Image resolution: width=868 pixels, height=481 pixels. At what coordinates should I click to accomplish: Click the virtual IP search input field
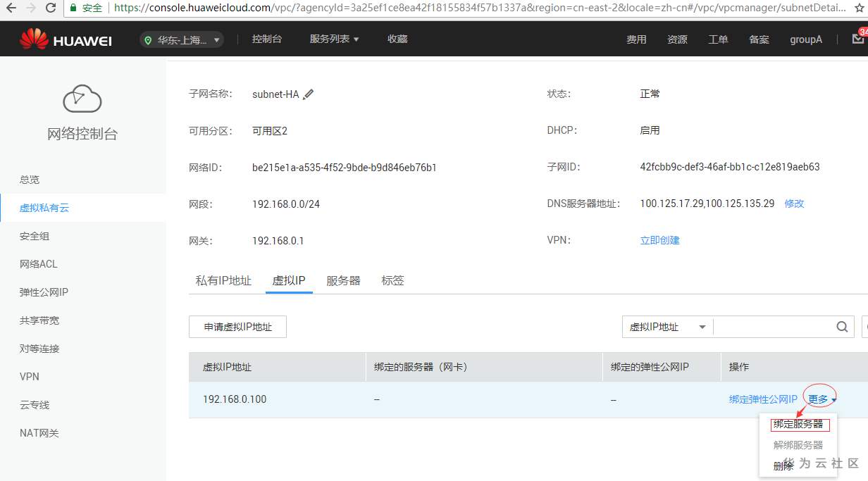pyautogui.click(x=774, y=327)
